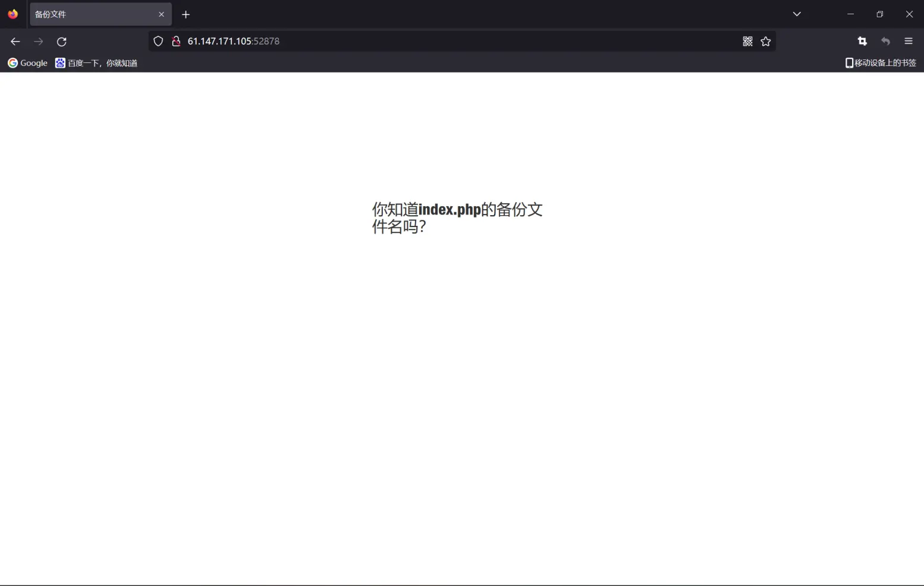Select the 备份文件 tab
This screenshot has width=924, height=586.
tap(89, 14)
